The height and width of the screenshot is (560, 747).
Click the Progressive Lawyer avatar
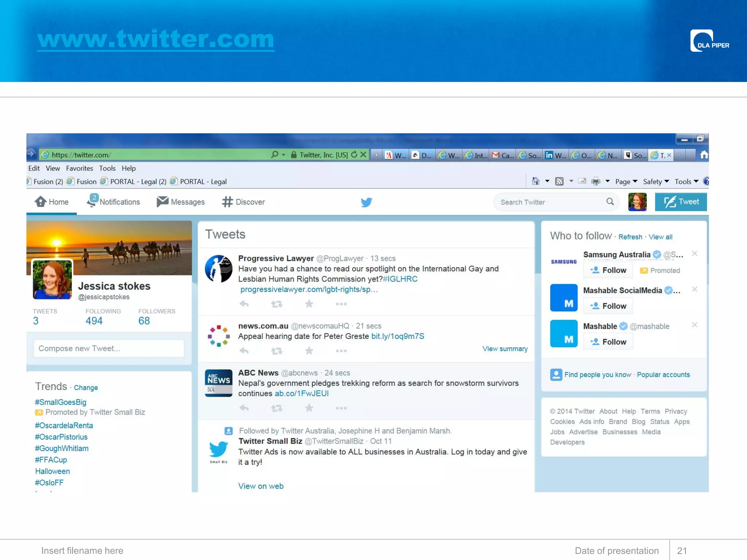[x=218, y=269]
